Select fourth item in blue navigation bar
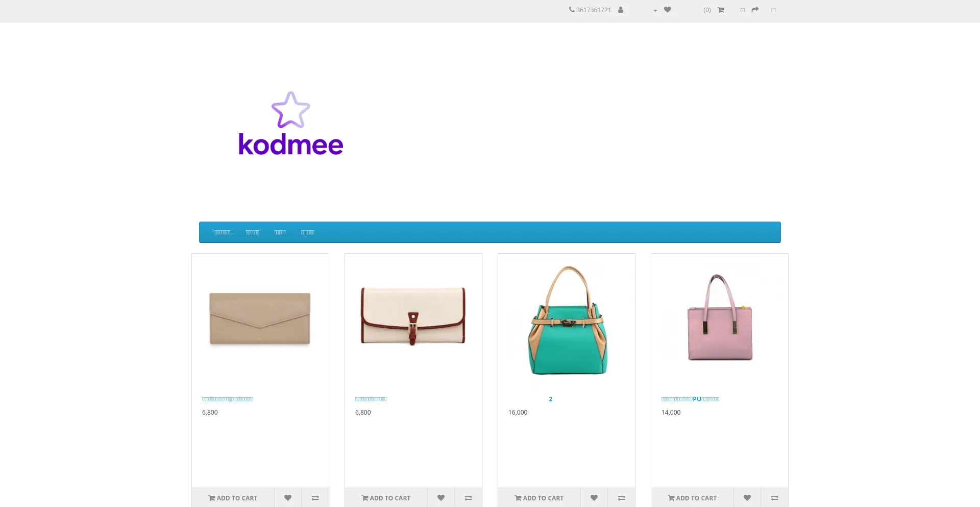 [x=307, y=232]
